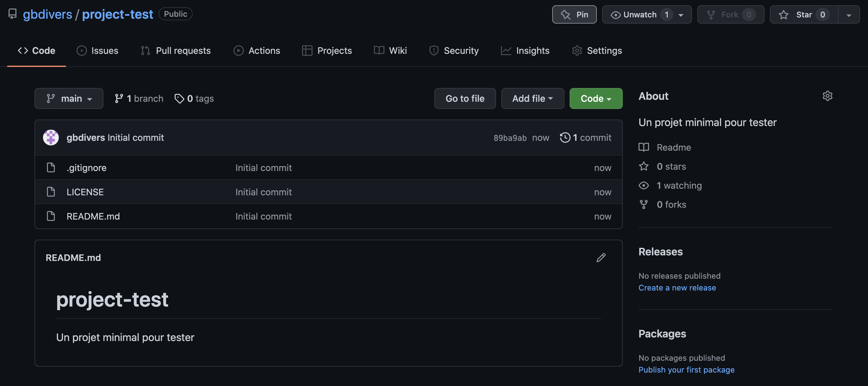Viewport: 868px width, 386px height.
Task: View the 0 stars link
Action: tap(662, 166)
